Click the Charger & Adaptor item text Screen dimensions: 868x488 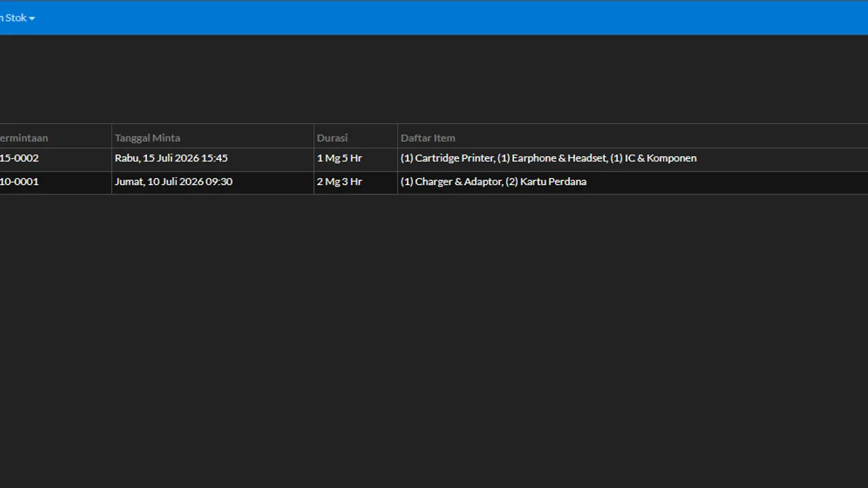pos(458,182)
